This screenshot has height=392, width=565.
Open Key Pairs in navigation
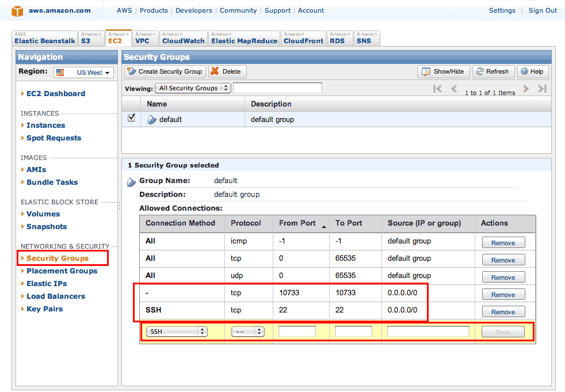click(45, 309)
